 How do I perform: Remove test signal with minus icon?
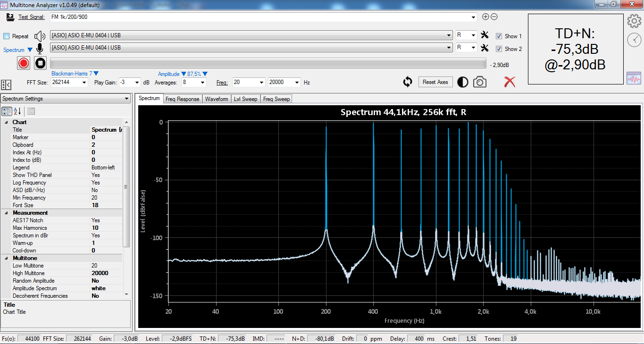coord(494,17)
